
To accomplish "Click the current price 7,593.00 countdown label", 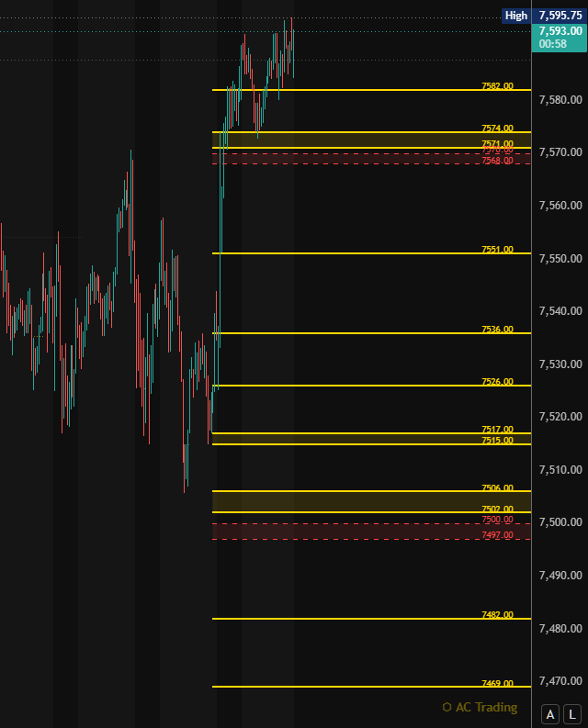I will click(560, 38).
